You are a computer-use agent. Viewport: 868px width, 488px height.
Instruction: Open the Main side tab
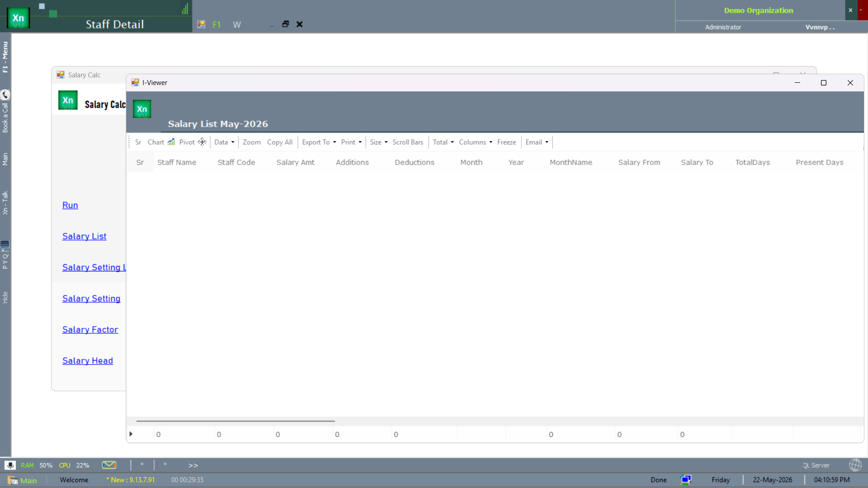pos(5,159)
